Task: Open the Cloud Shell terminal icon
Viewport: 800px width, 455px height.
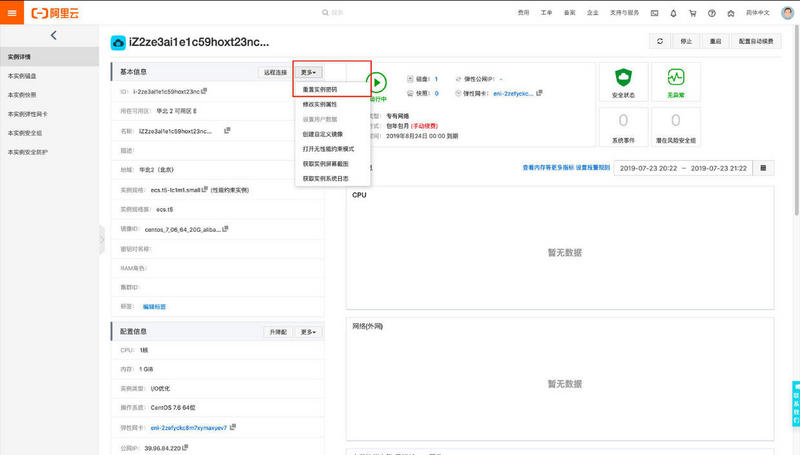Action: [x=654, y=13]
